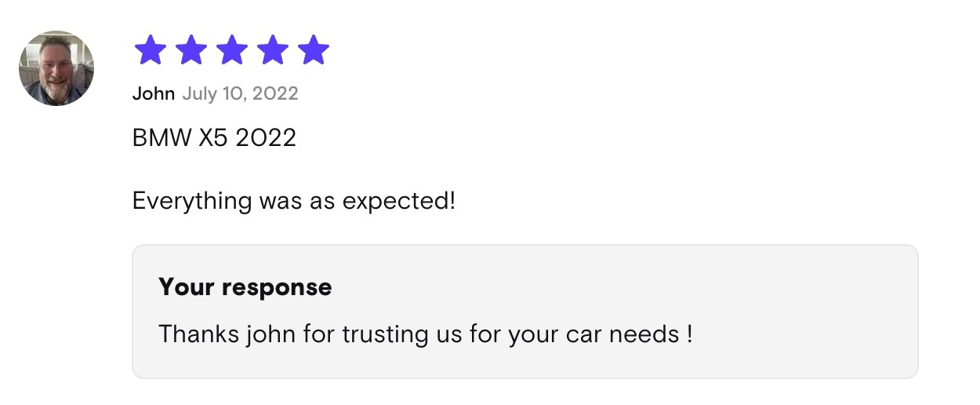Click the word 'Thanks' in the response
The height and width of the screenshot is (405, 980).
[199, 334]
